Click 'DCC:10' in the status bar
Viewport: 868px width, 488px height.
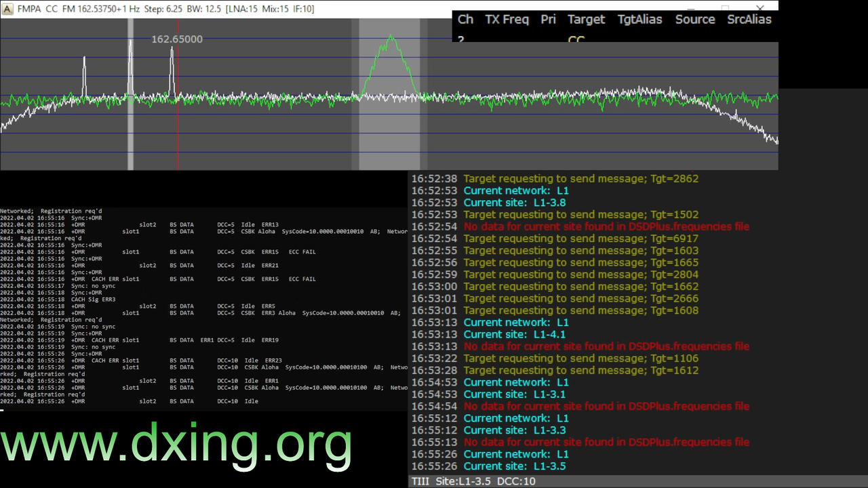coord(516,481)
